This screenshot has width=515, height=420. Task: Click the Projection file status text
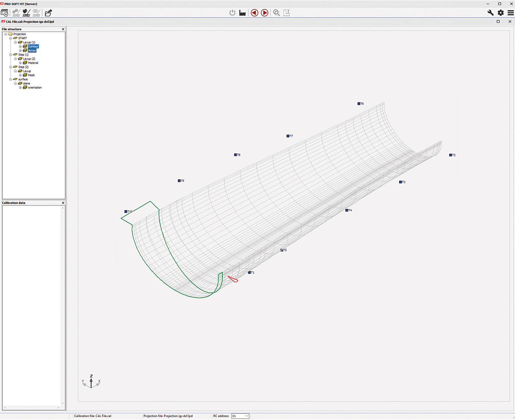pyautogui.click(x=168, y=416)
